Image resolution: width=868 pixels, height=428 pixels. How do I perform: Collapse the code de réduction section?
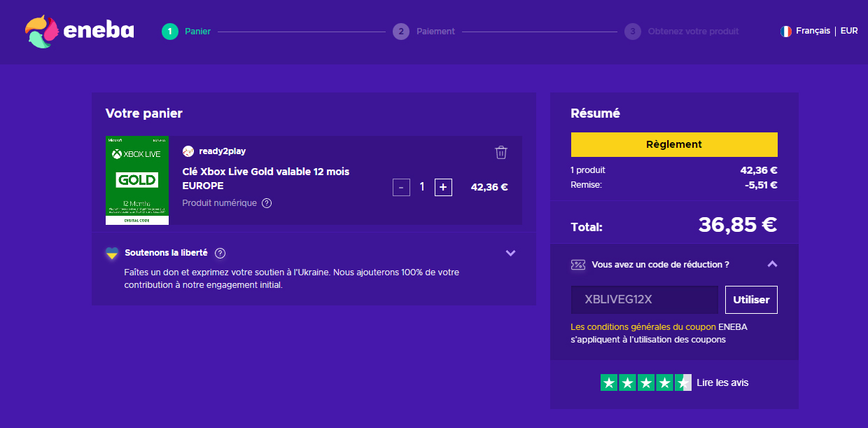772,265
